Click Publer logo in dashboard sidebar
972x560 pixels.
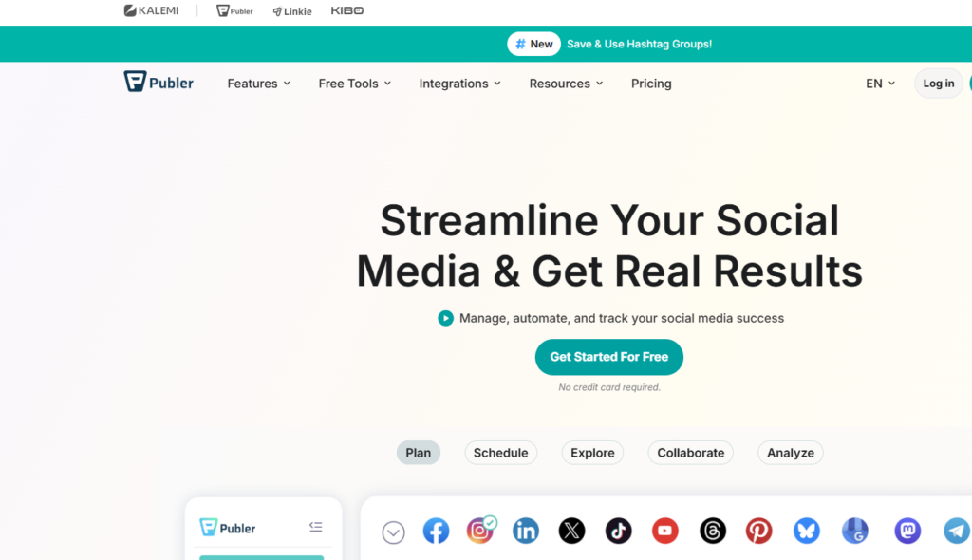coord(228,528)
